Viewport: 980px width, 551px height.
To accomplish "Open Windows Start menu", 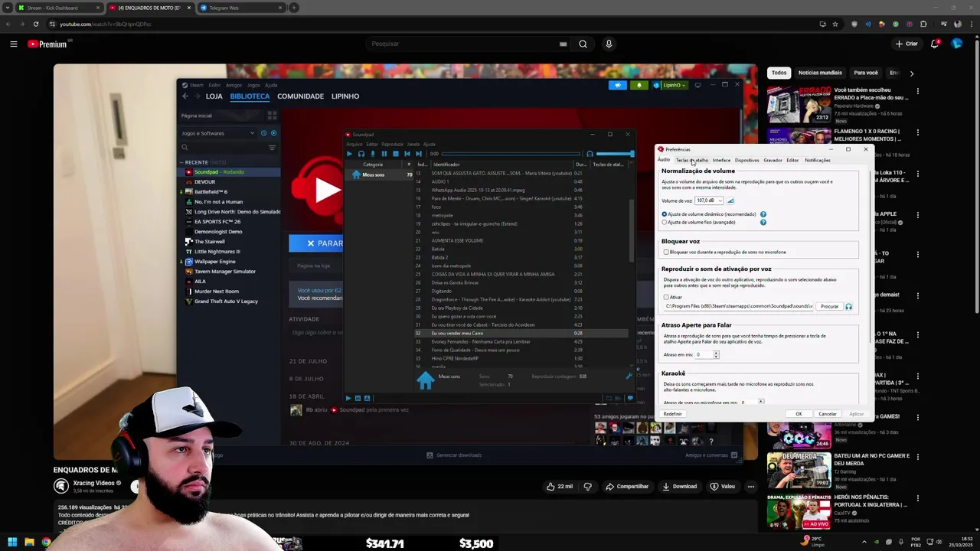I will [x=11, y=543].
